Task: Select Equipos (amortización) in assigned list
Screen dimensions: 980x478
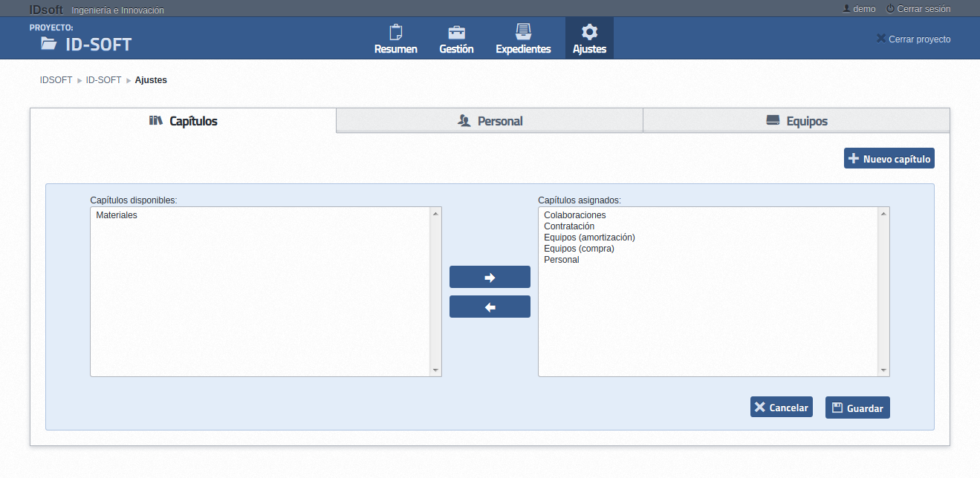Action: (x=589, y=238)
